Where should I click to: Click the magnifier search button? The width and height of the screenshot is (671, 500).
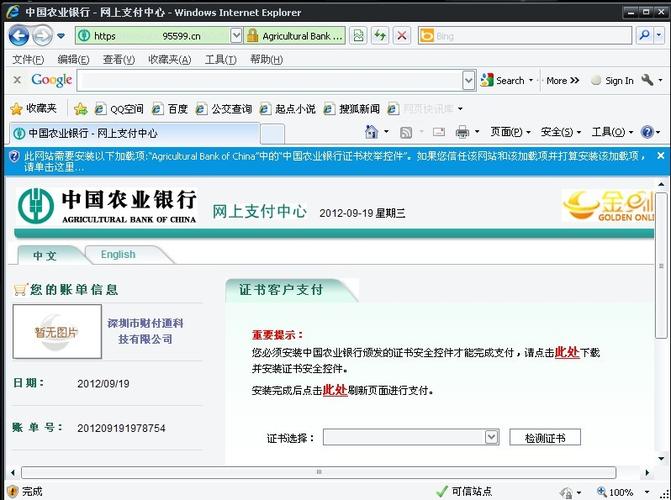644,36
